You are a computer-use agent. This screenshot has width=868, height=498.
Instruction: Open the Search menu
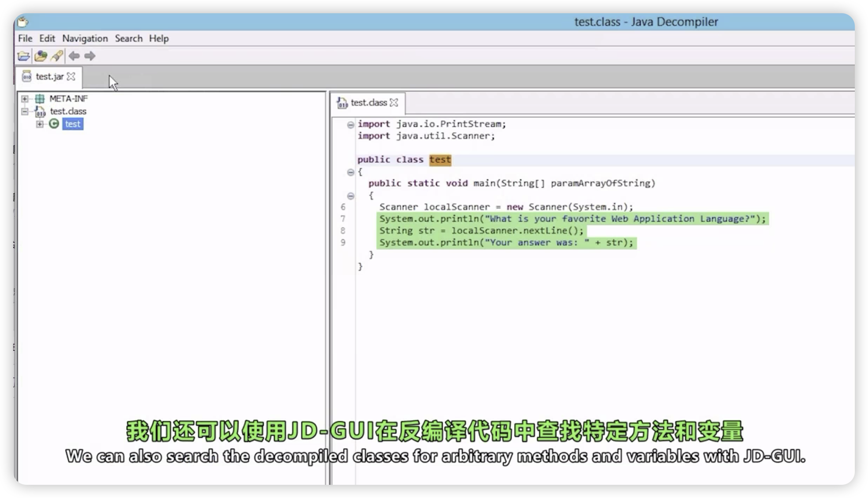[128, 38]
